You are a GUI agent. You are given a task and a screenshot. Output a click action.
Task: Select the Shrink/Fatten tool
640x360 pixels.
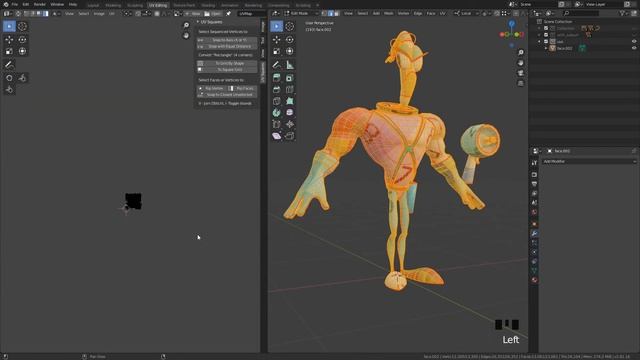click(289, 124)
